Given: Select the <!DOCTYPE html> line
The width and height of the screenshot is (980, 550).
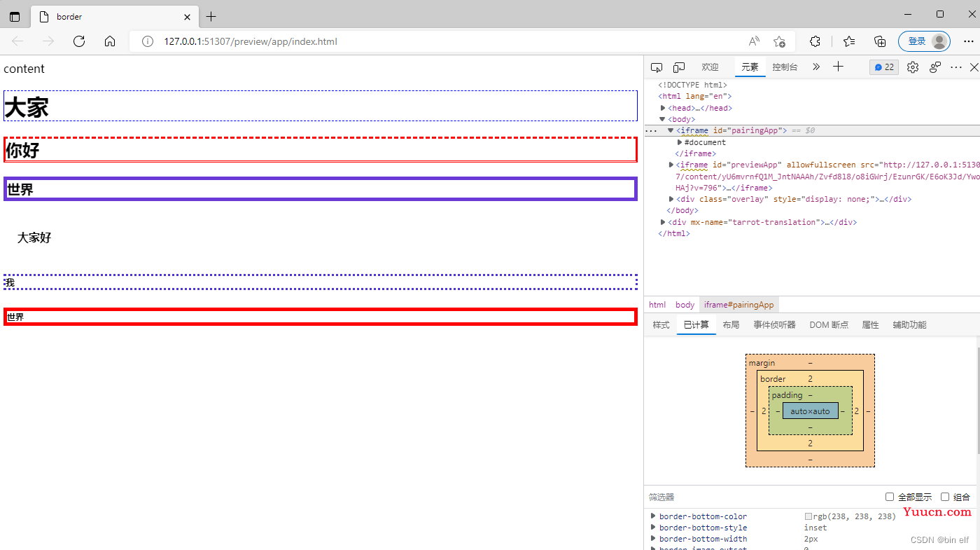Looking at the screenshot, I should pos(692,85).
